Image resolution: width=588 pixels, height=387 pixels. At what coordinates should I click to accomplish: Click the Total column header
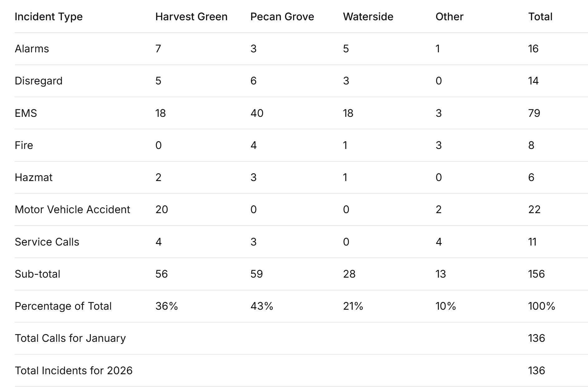[540, 17]
